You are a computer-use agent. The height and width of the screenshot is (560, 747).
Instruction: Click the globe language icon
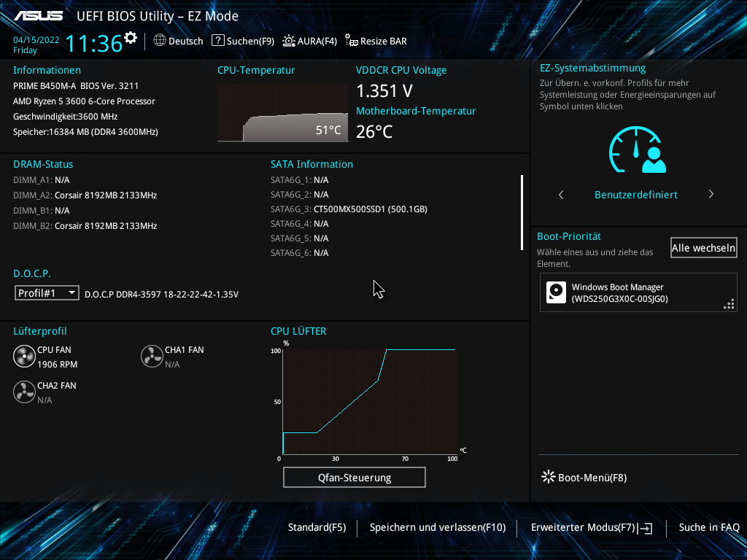point(160,41)
